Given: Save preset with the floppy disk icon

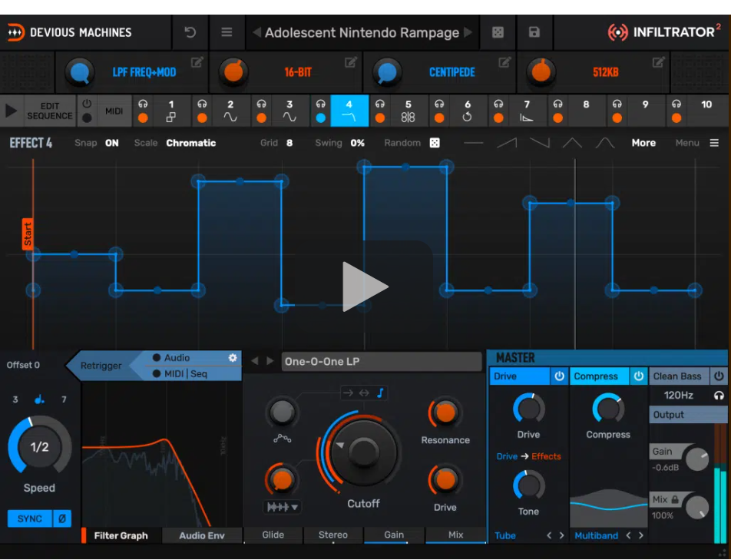Looking at the screenshot, I should point(534,32).
